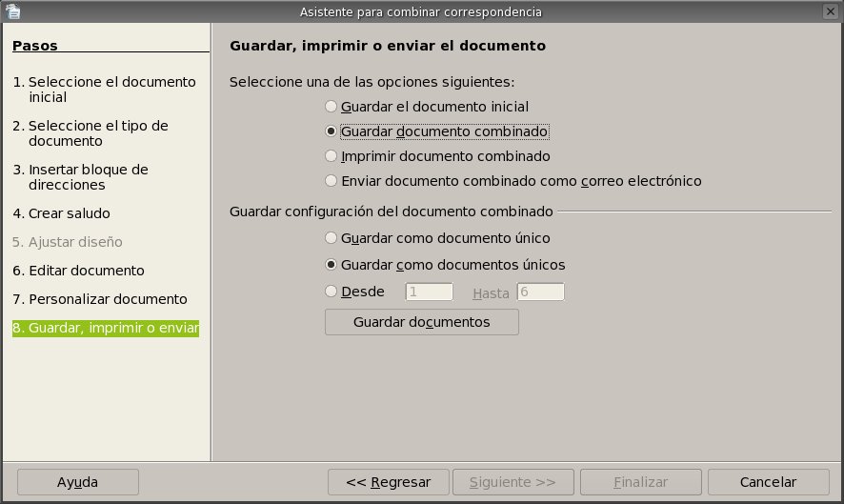Close the mail merge wizard window
The height and width of the screenshot is (504, 844).
(831, 11)
